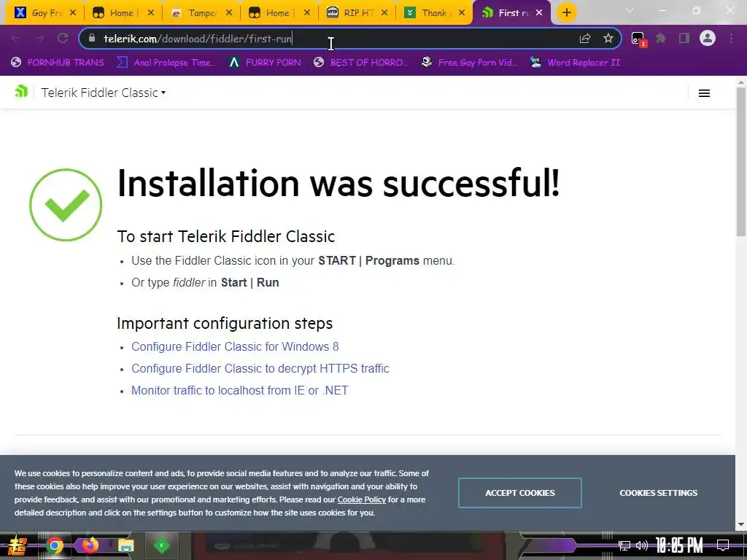Image resolution: width=747 pixels, height=560 pixels.
Task: Click the share page icon in address bar
Action: pyautogui.click(x=585, y=39)
